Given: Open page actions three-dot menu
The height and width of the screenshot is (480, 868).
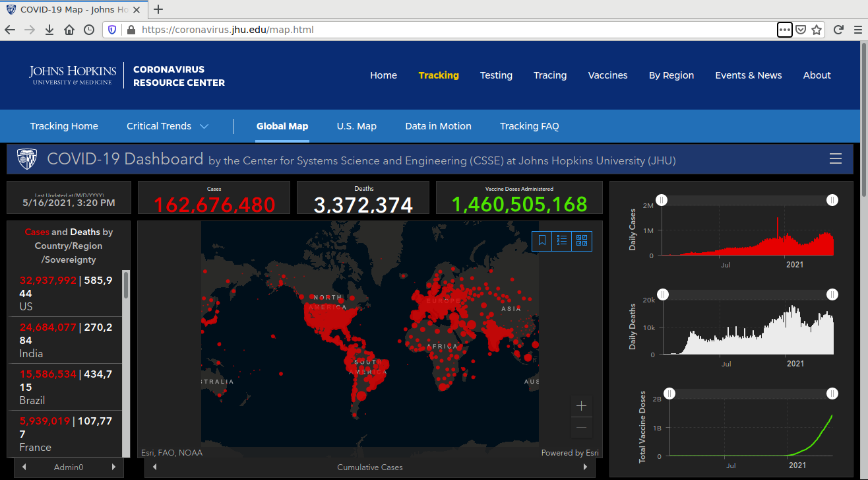Looking at the screenshot, I should [784, 30].
